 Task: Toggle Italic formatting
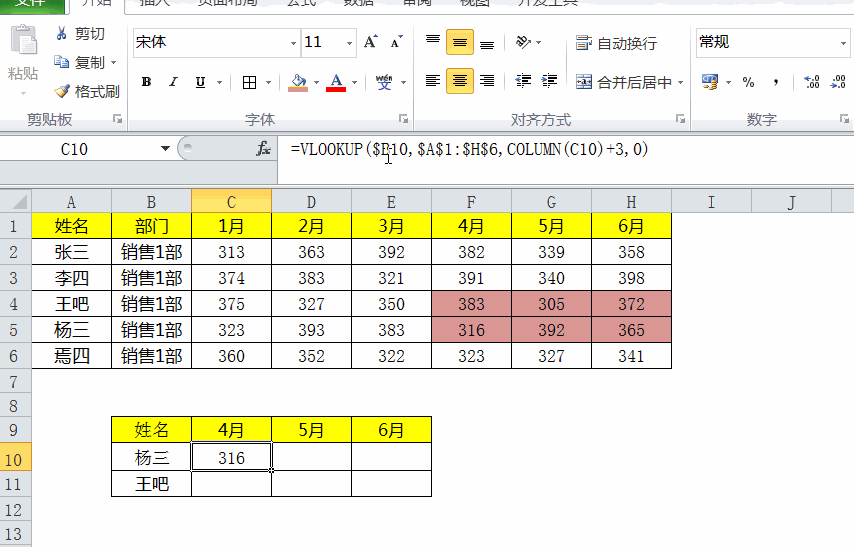[x=173, y=82]
